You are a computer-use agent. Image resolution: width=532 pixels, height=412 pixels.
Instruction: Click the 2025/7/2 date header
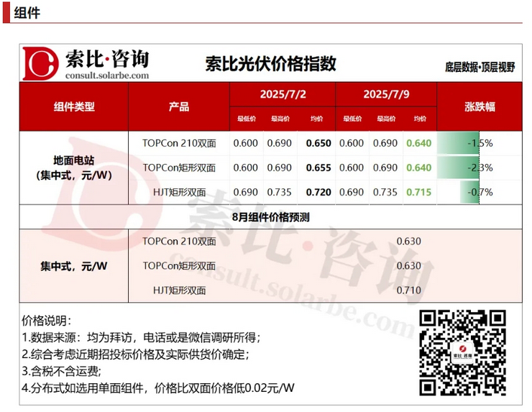point(283,94)
